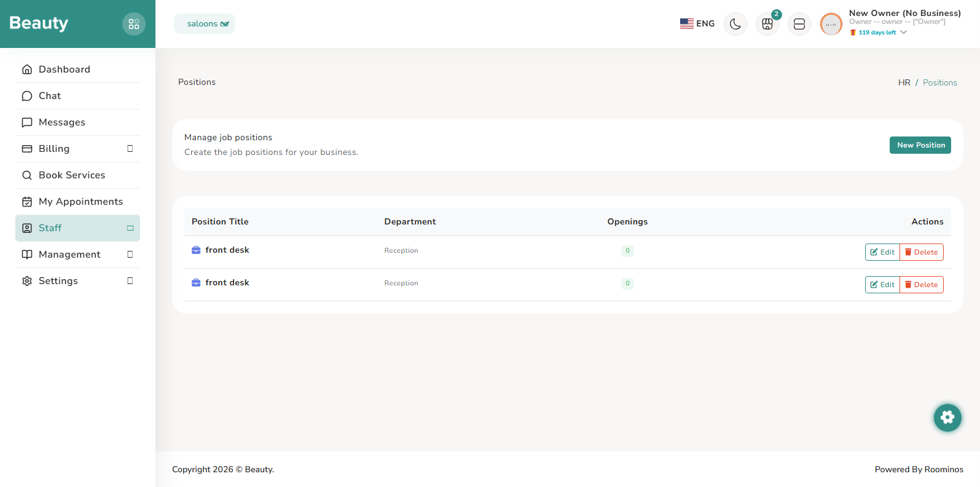The width and height of the screenshot is (980, 487).
Task: Click Powered By Roominos text
Action: pyautogui.click(x=919, y=469)
